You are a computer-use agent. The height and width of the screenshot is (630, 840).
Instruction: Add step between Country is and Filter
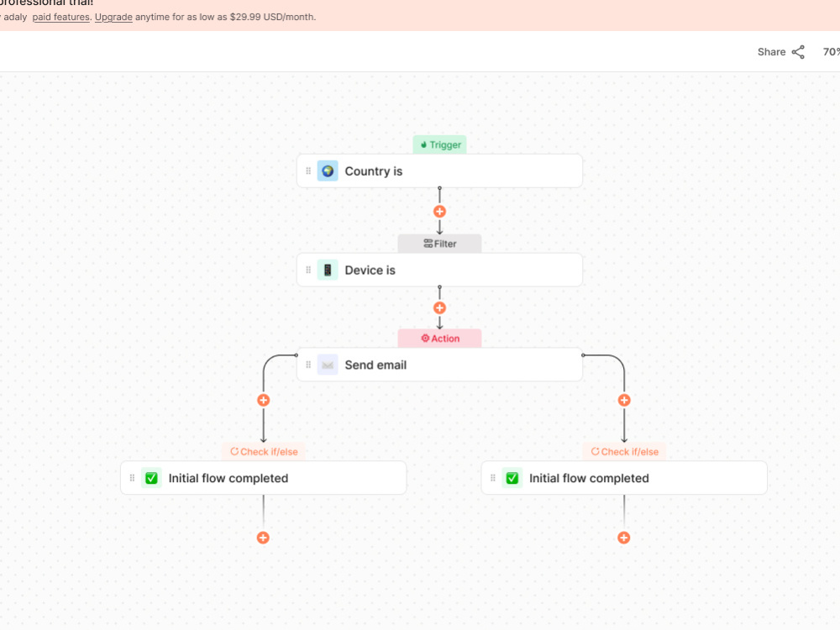440,212
